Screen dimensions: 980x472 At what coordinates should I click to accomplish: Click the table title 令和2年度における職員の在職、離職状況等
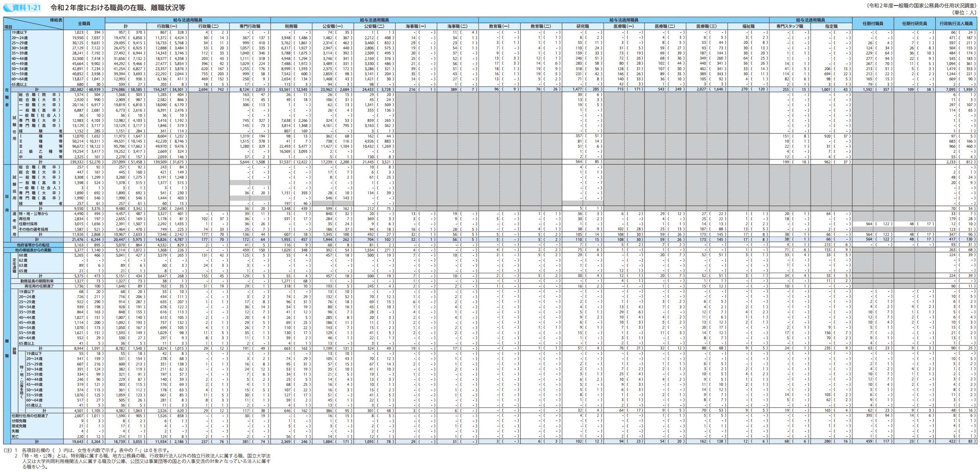click(118, 7)
